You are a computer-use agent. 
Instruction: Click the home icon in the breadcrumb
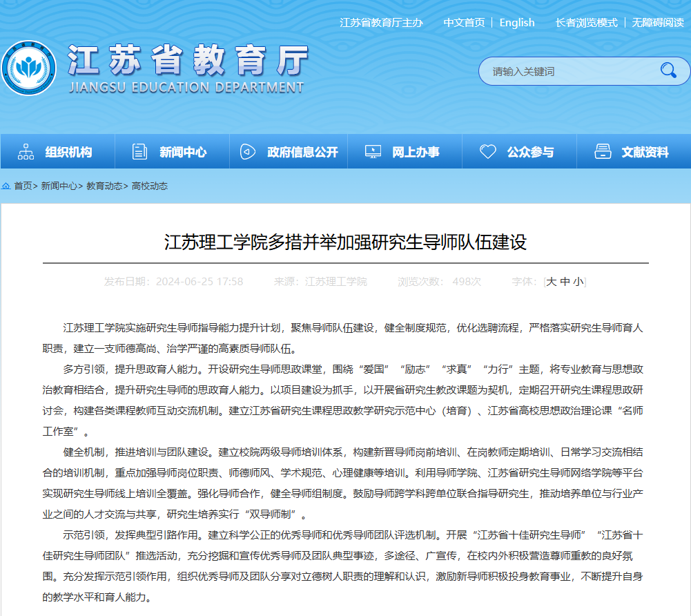[6, 186]
